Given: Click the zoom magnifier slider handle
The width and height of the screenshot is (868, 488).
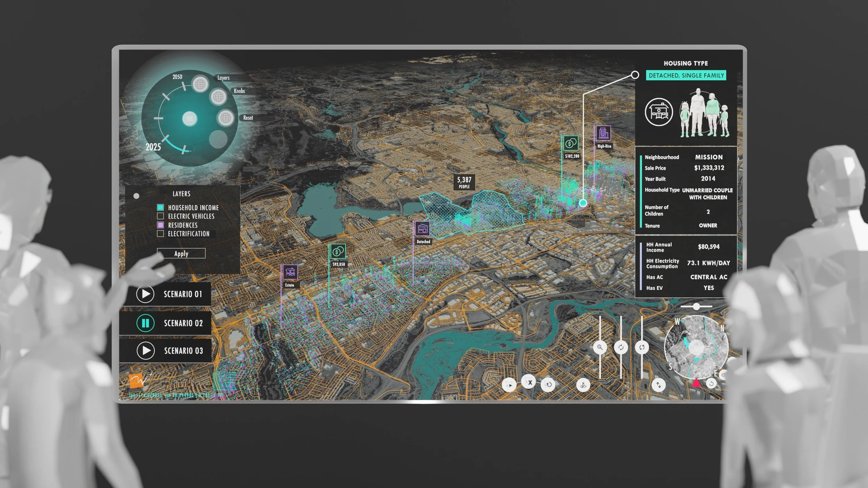Looking at the screenshot, I should (x=600, y=347).
